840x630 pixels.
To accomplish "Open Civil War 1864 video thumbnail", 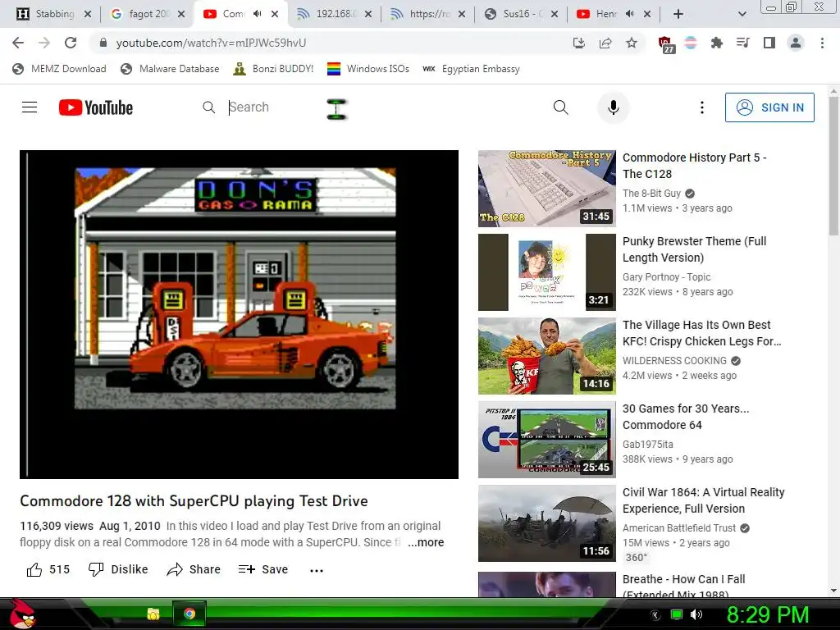I will pos(547,523).
